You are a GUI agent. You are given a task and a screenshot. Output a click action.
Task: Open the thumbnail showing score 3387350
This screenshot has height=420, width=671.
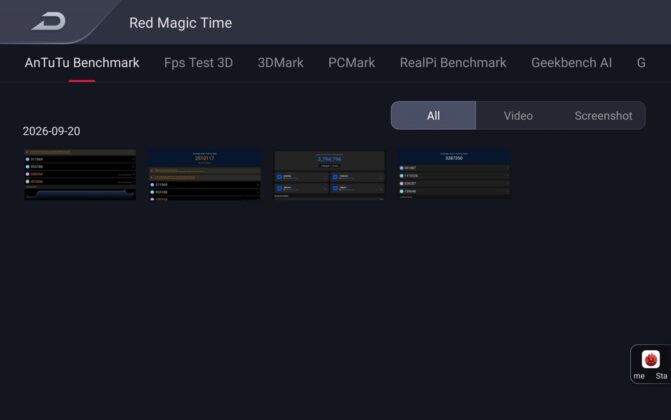click(x=454, y=174)
